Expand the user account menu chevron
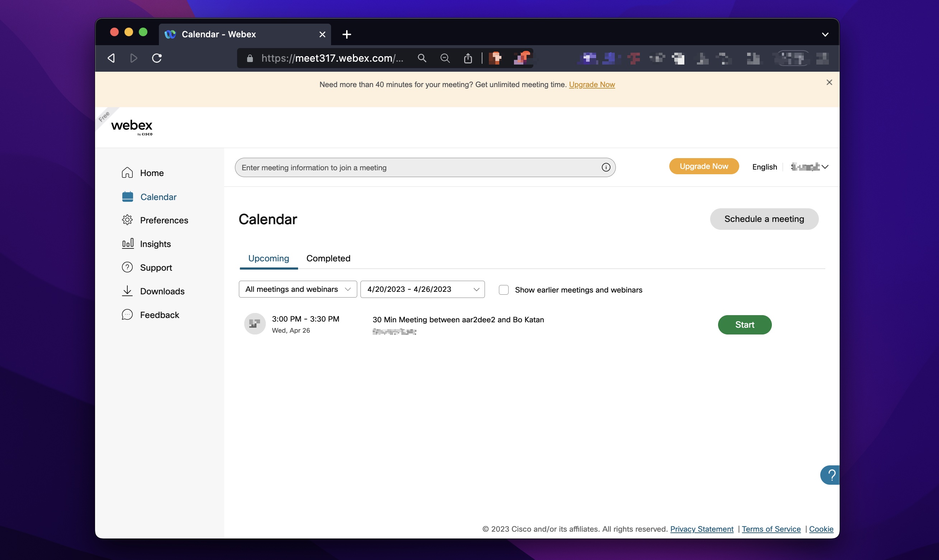The height and width of the screenshot is (560, 939). tap(826, 166)
